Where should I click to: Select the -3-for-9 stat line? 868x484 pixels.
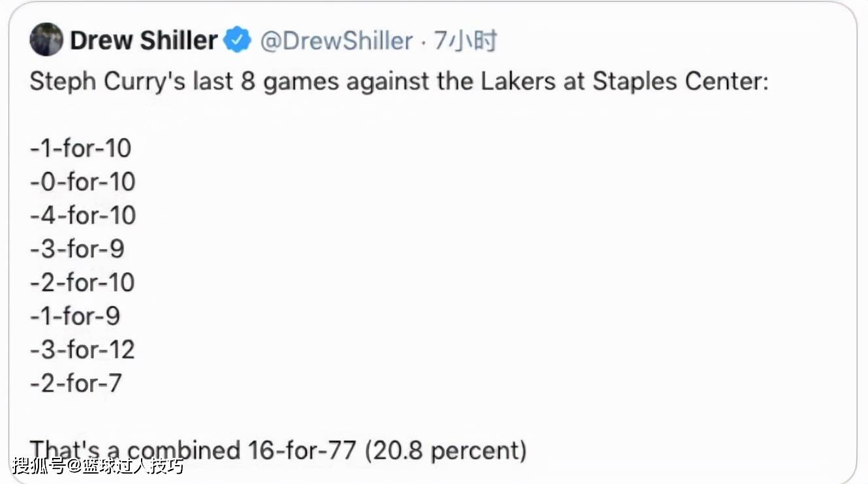[77, 249]
